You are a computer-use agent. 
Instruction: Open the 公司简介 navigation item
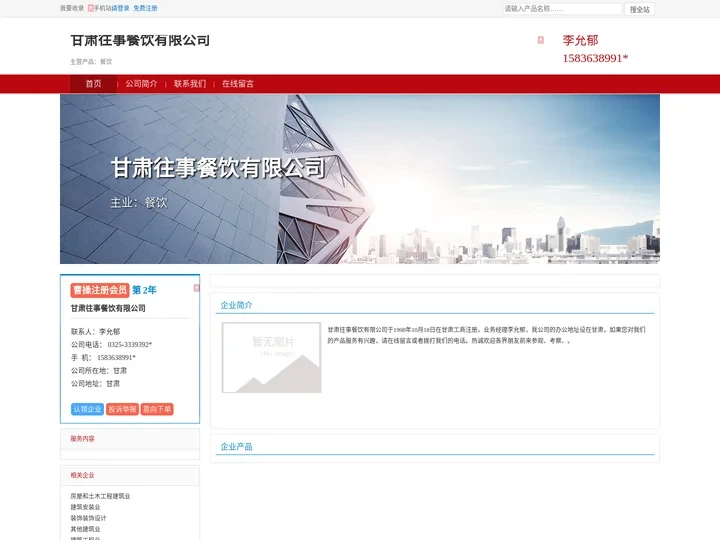[x=141, y=84]
